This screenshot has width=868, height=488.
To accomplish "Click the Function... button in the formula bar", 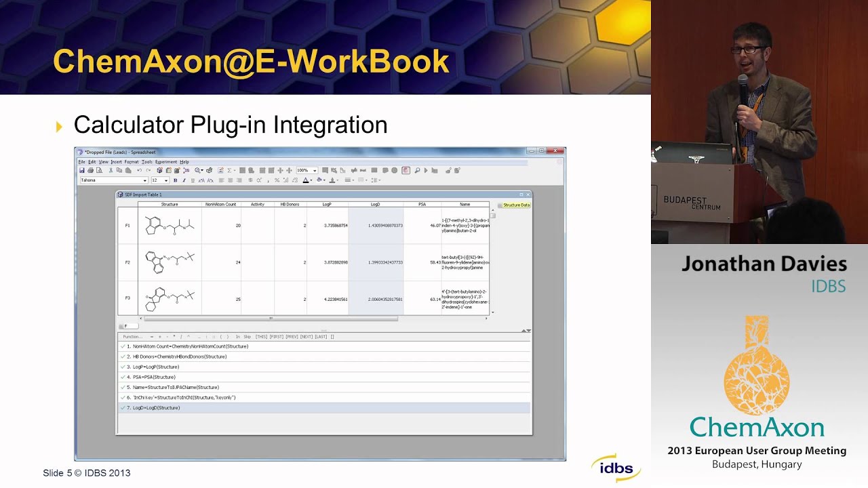I will click(133, 337).
